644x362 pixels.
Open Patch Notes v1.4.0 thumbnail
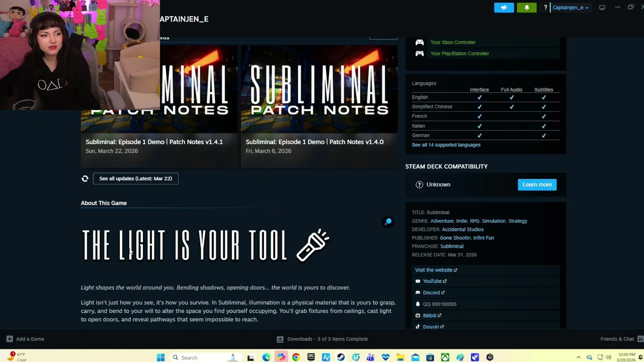(319, 89)
